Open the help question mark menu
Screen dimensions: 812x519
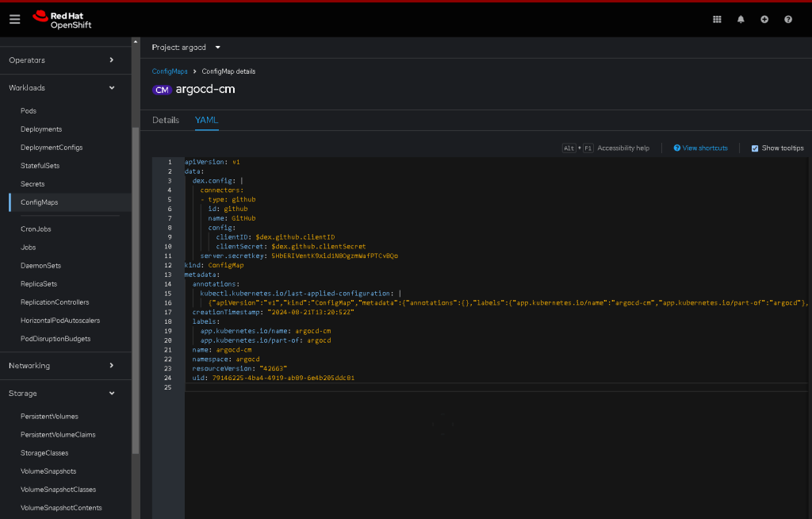(x=787, y=19)
